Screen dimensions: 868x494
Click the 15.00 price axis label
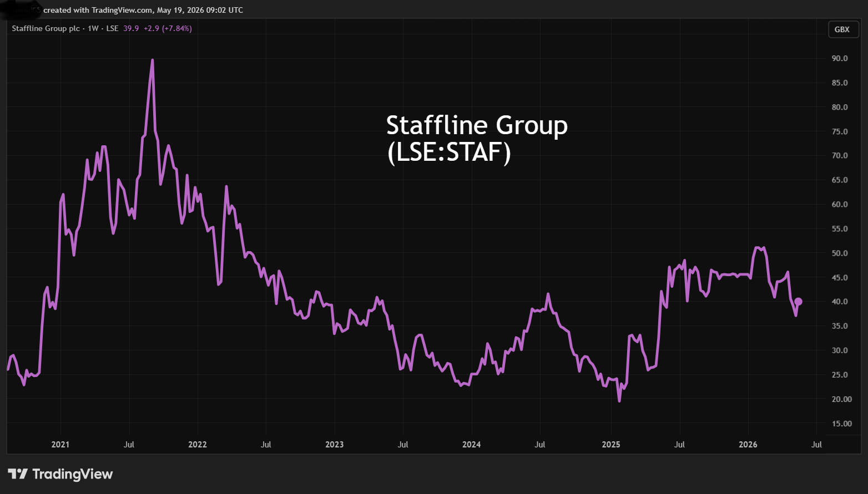click(x=841, y=424)
